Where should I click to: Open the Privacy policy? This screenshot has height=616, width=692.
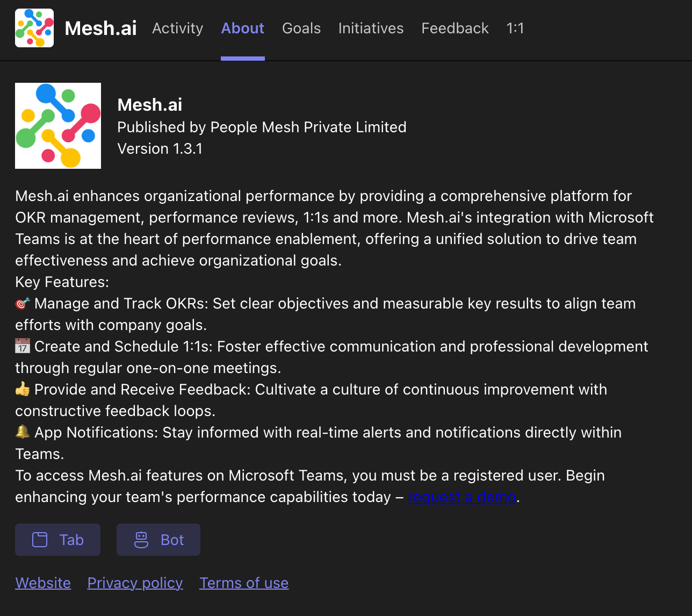[135, 582]
